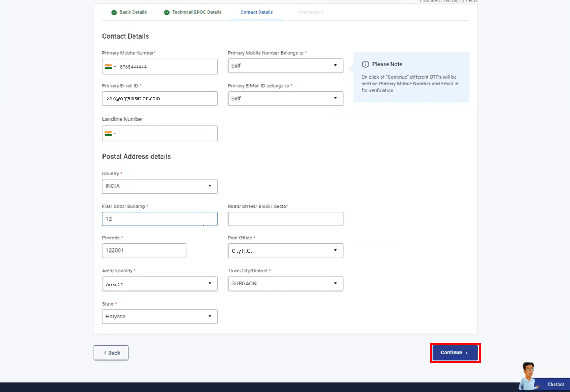
Task: Click the India flag beside Primary Mobile Number
Action: pyautogui.click(x=109, y=67)
